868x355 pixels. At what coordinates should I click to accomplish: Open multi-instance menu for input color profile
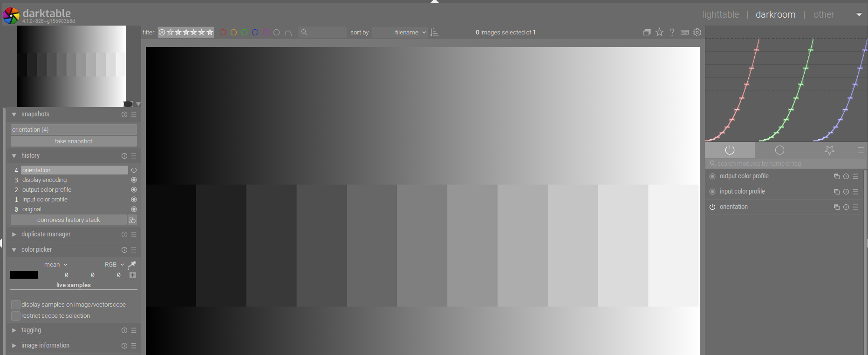coord(837,192)
